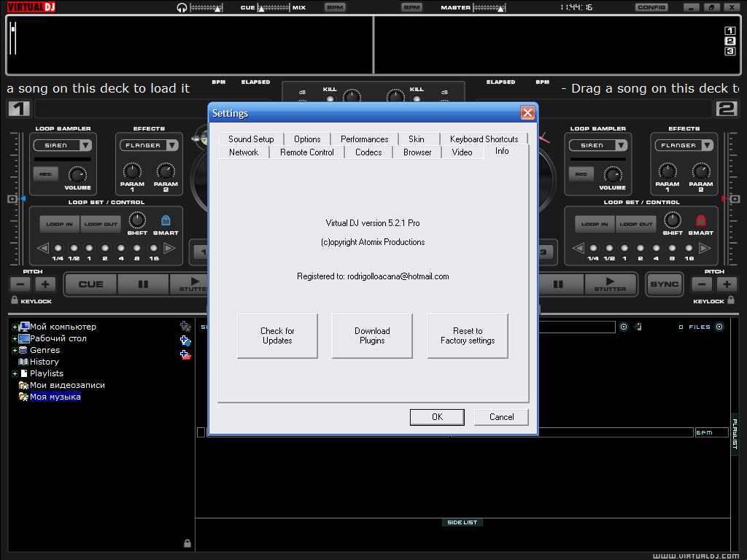
Task: Click the Check for Updates button
Action: tap(277, 335)
